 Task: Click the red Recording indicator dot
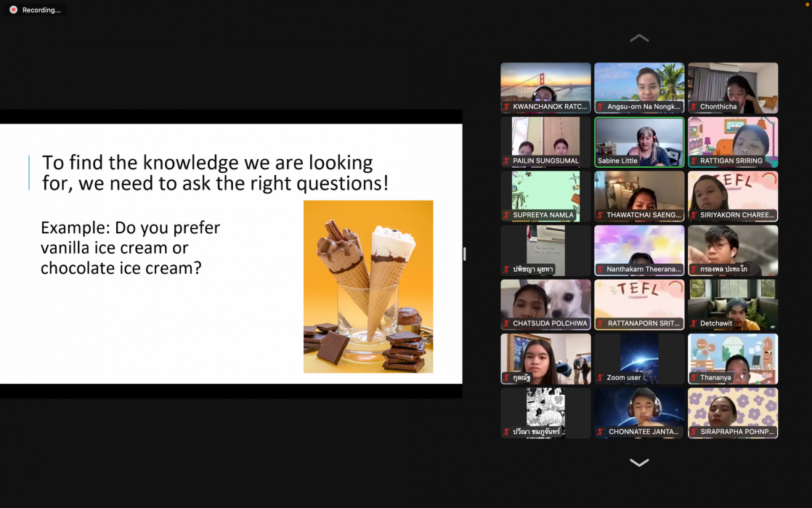(13, 9)
